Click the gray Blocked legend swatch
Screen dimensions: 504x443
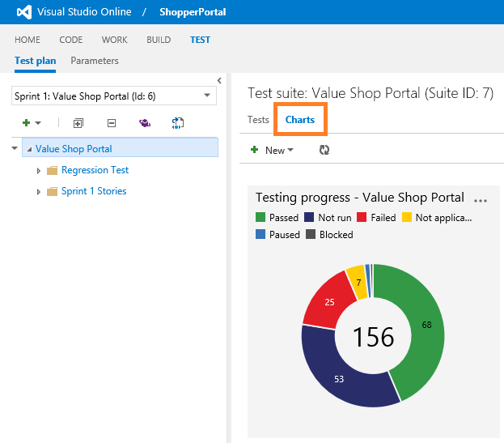pyautogui.click(x=311, y=234)
